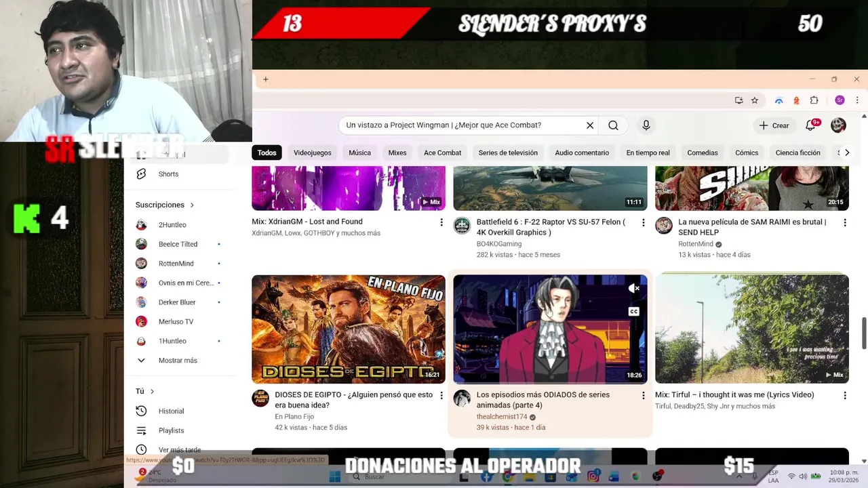Open BO4KOGaming channel avatar

[x=462, y=226]
